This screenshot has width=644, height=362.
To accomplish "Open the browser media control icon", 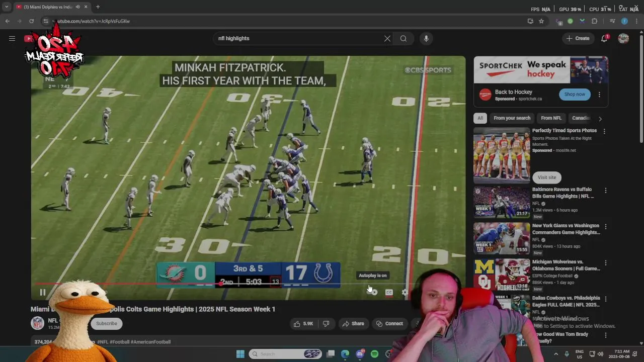I will coord(612,21).
